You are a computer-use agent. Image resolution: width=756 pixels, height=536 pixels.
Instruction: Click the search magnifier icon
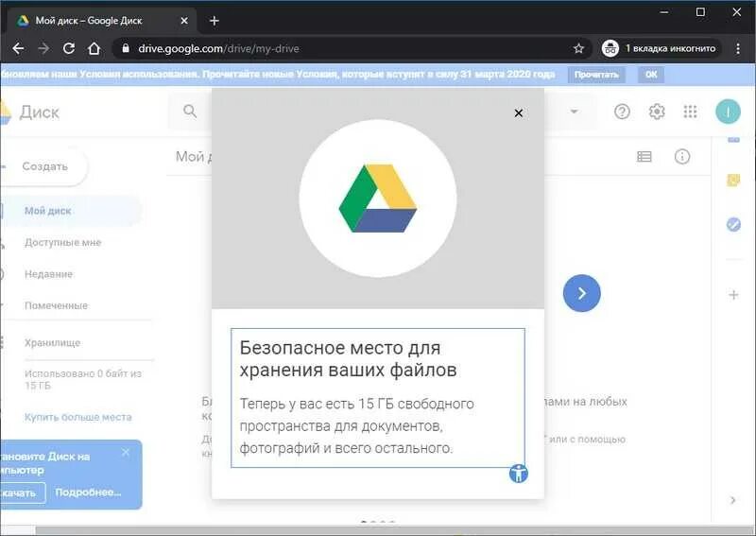point(190,112)
